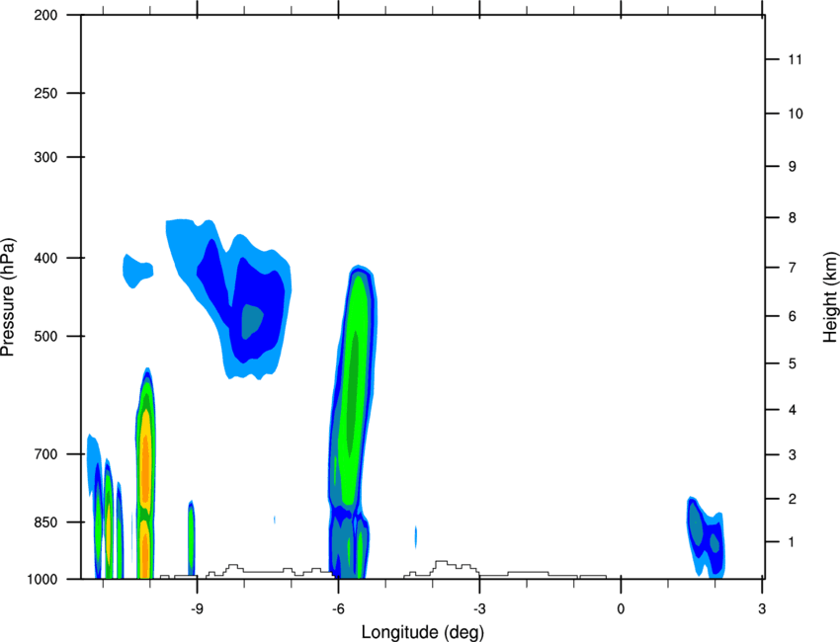Click longitude tick label 0
840x642 pixels.
click(621, 608)
